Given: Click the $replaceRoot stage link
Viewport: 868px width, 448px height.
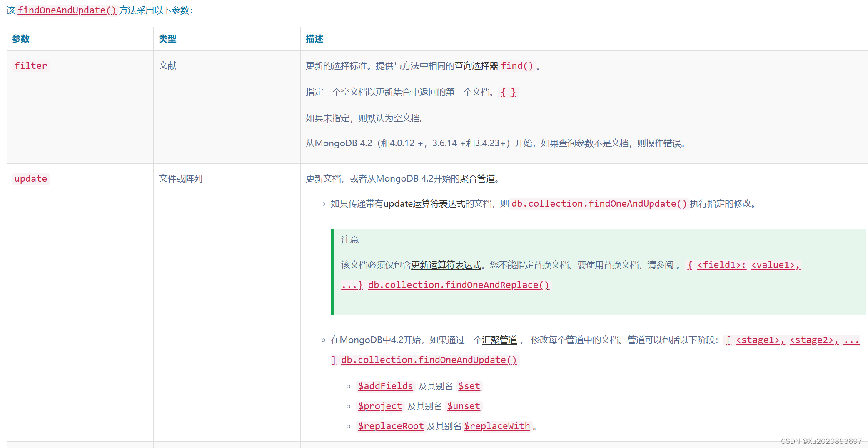Looking at the screenshot, I should 391,426.
